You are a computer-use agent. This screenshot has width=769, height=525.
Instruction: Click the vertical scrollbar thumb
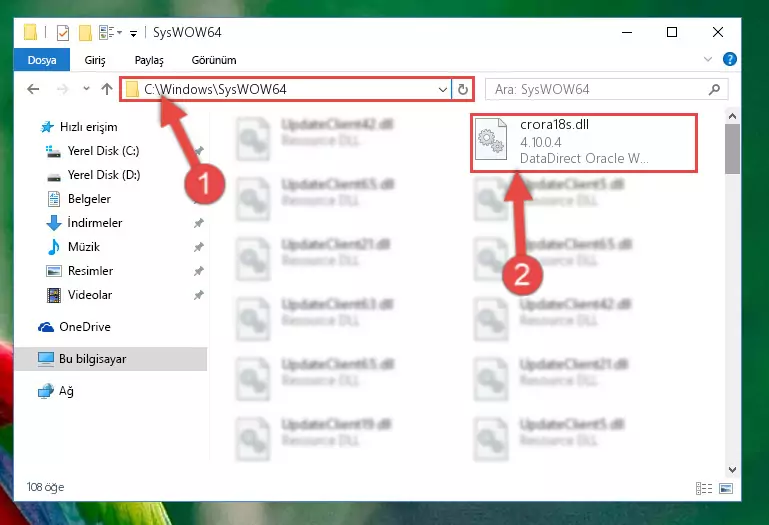click(732, 149)
